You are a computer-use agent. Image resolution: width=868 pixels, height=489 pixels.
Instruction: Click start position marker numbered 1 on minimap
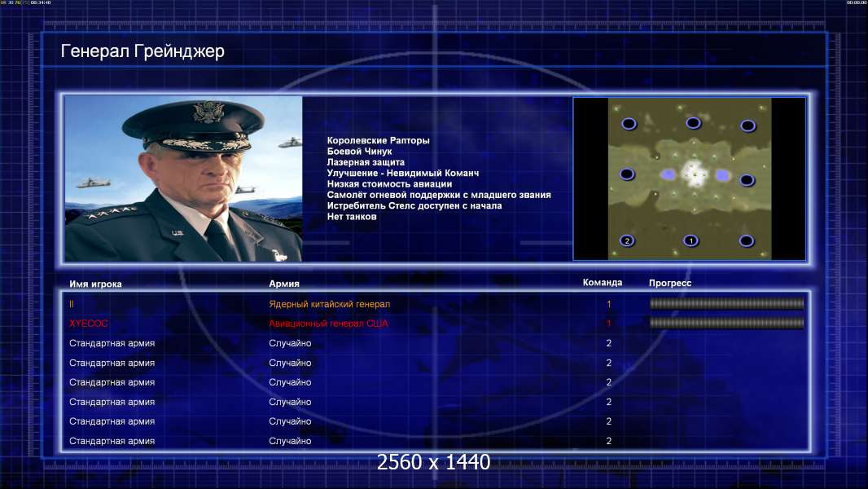[690, 241]
